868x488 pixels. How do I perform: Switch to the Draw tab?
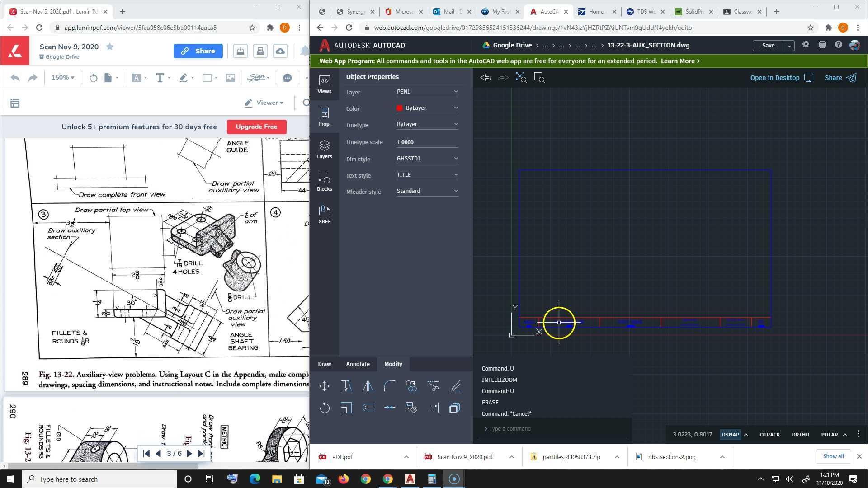click(324, 364)
